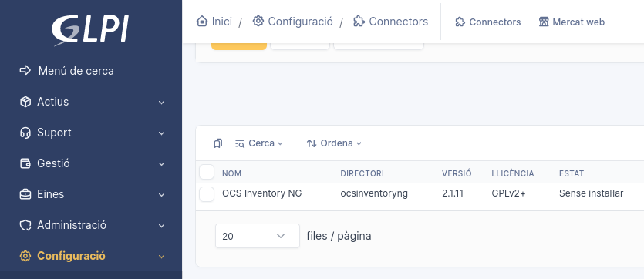Click the Menú de cerca arrow icon

pos(25,71)
